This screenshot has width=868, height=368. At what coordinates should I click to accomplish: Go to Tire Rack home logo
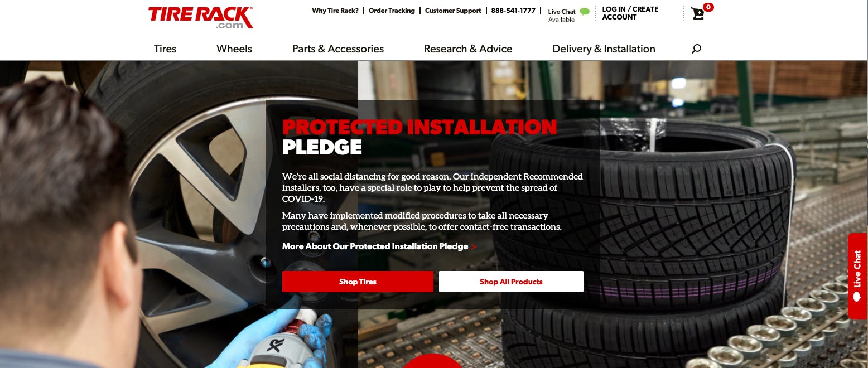[x=201, y=17]
